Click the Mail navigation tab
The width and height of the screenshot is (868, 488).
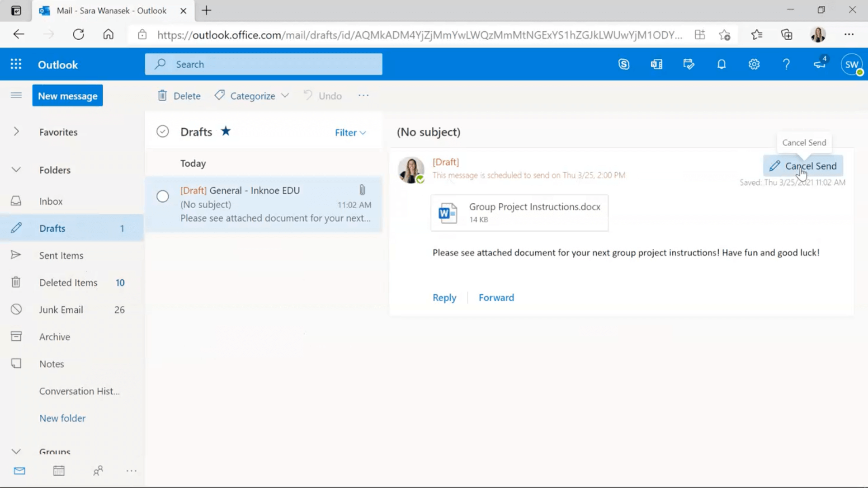(19, 471)
